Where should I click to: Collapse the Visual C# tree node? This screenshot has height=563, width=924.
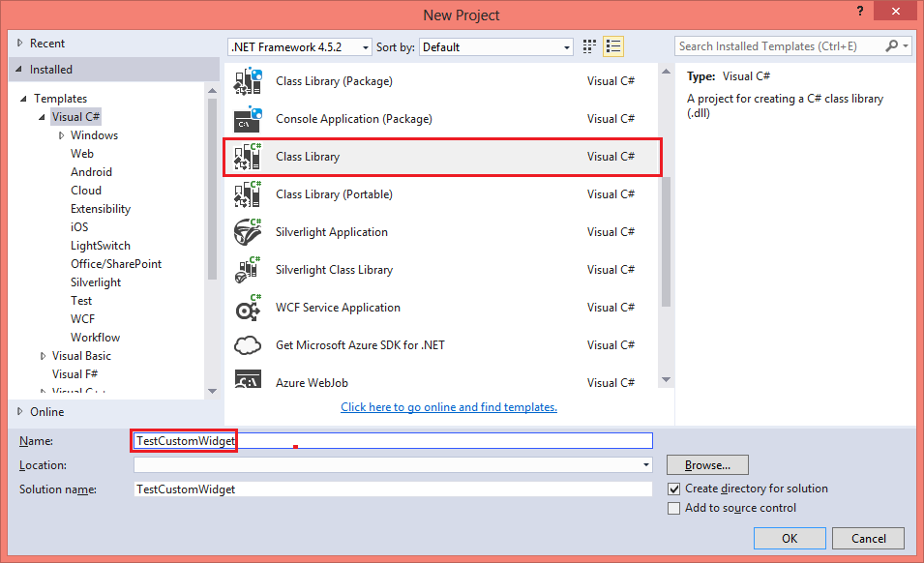pyautogui.click(x=42, y=117)
